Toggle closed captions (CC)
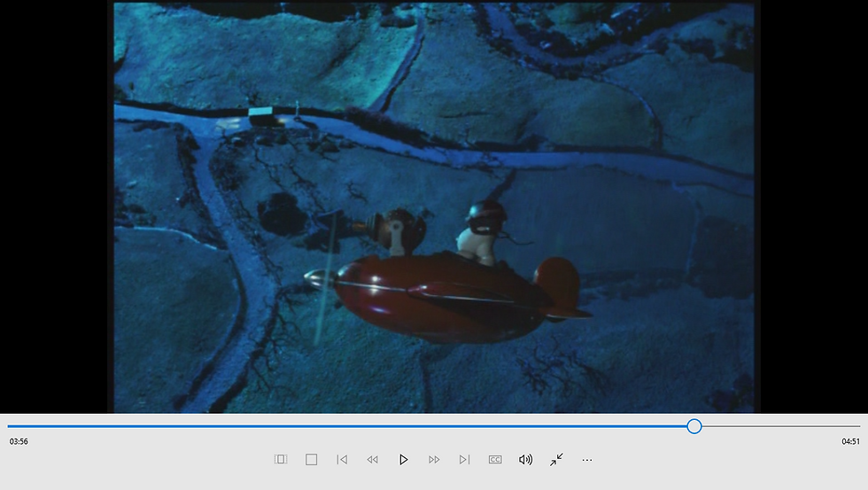 [495, 460]
